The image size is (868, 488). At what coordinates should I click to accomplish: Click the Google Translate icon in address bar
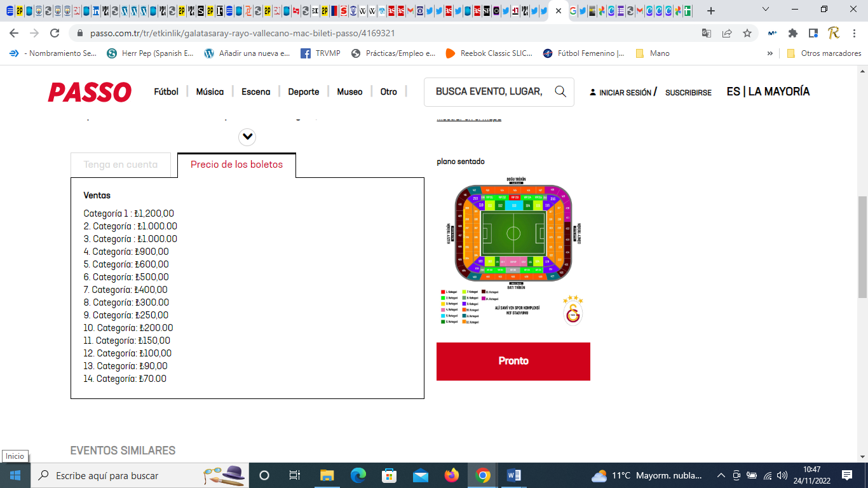point(707,33)
